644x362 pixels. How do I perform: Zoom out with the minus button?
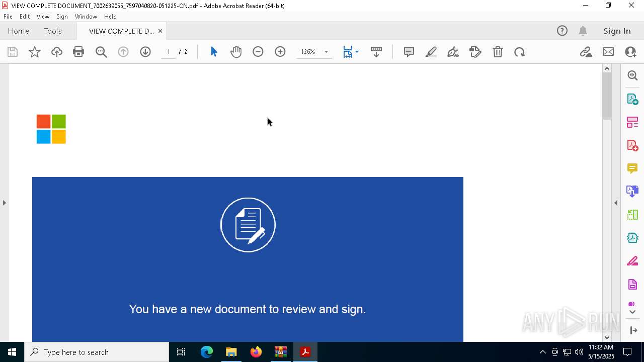tap(258, 52)
